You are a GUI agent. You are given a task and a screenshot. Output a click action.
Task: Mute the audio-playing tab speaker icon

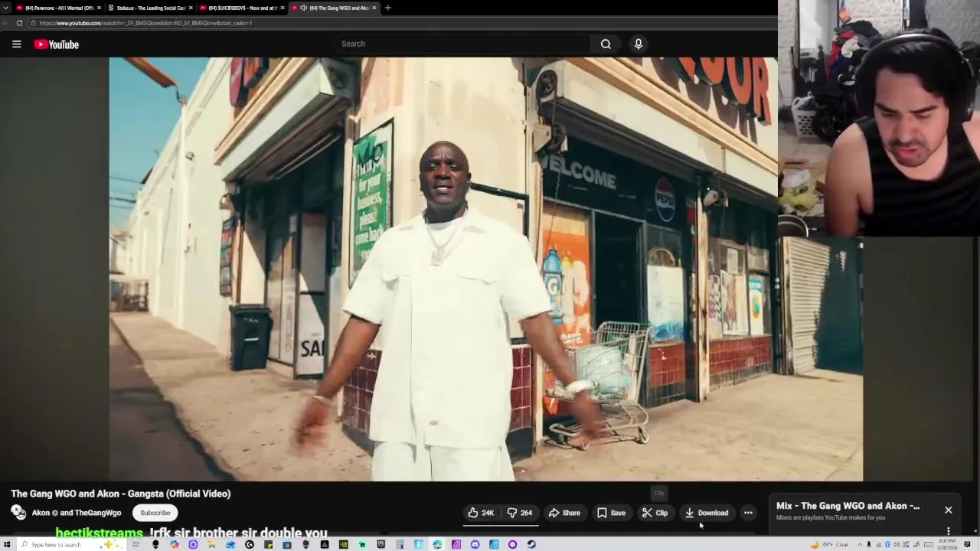tap(304, 8)
